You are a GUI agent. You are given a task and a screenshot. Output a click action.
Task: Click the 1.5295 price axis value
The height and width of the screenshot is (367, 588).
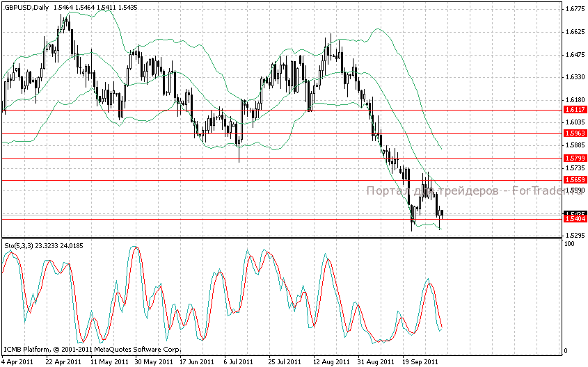(575, 236)
